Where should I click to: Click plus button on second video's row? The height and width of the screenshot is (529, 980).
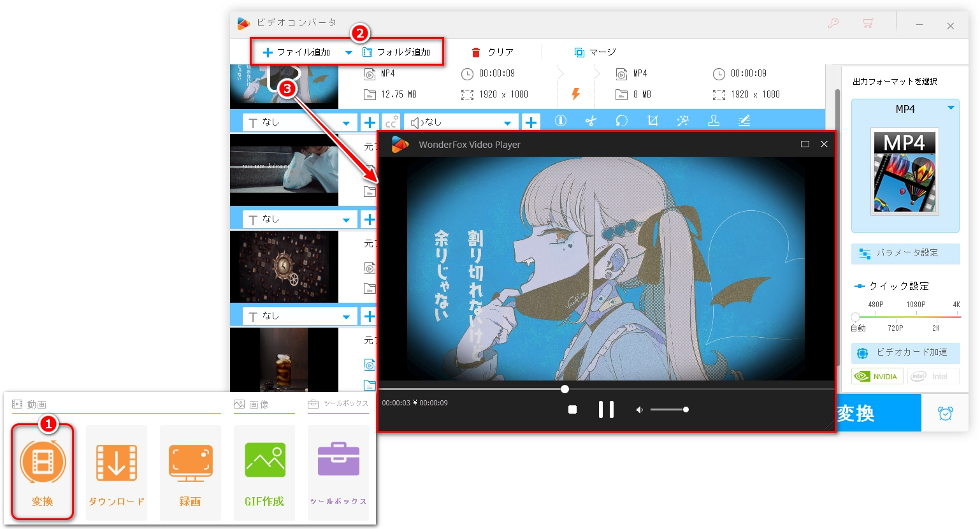pyautogui.click(x=370, y=219)
